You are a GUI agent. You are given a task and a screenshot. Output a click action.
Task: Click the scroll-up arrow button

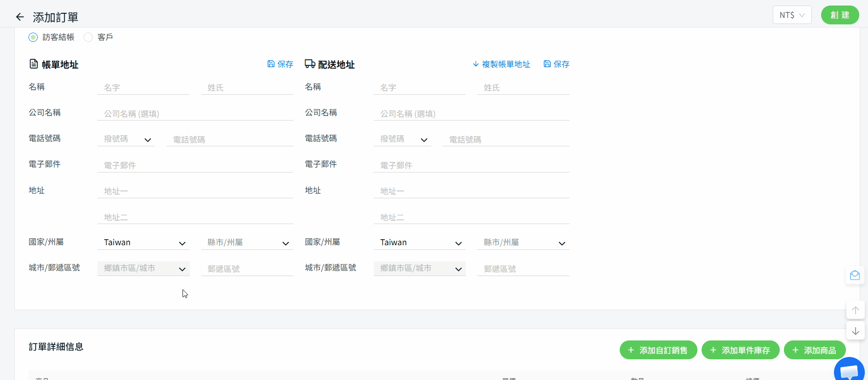[x=855, y=310]
